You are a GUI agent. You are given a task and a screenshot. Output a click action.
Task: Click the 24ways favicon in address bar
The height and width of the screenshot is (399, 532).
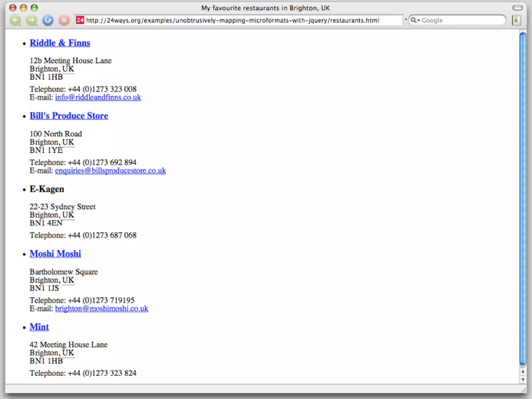(80, 20)
